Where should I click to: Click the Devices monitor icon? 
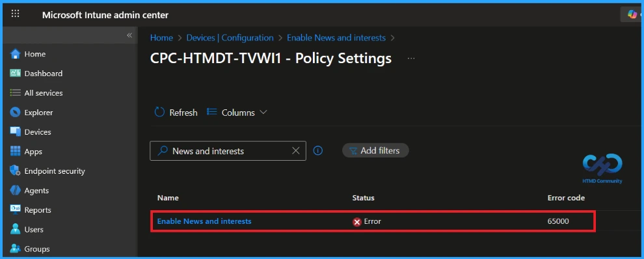[x=15, y=132]
